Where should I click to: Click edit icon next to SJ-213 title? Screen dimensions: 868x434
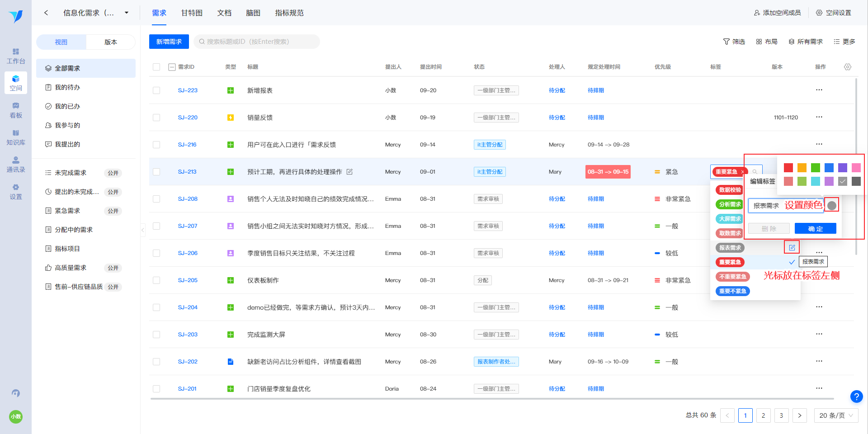[349, 172]
